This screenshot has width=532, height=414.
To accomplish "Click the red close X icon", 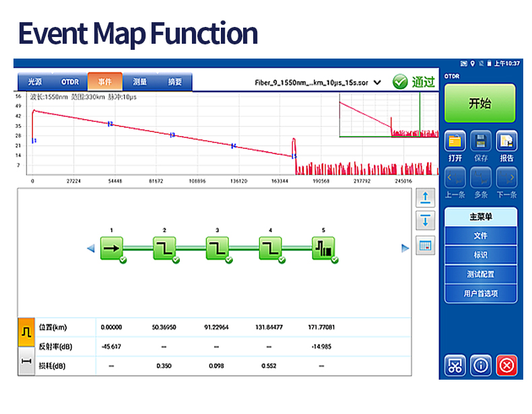I will click(x=506, y=366).
